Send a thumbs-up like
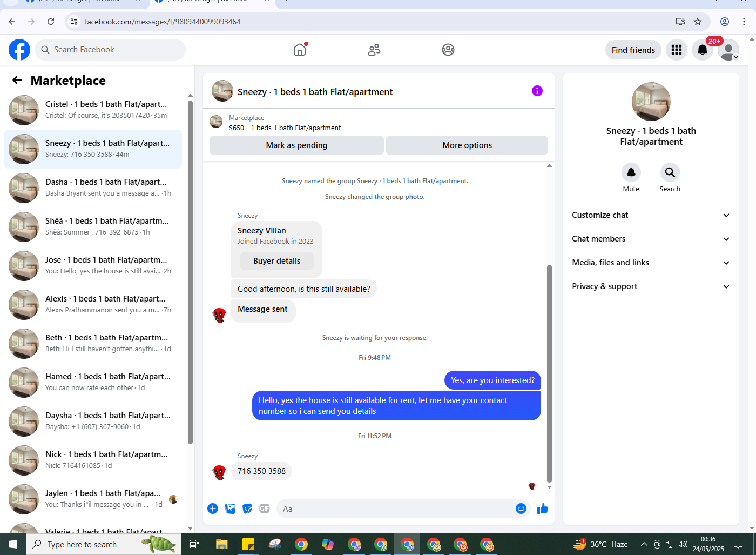Viewport: 756px width, 555px height. tap(543, 509)
